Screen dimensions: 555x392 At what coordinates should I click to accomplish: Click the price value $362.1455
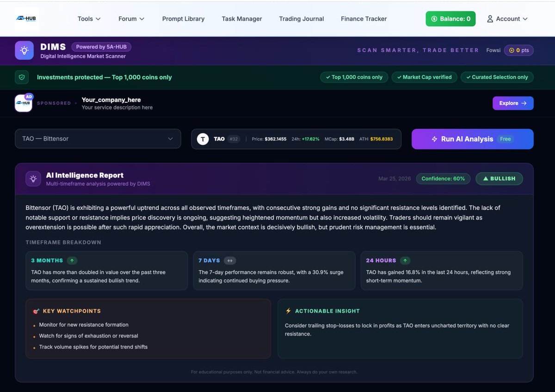click(x=275, y=139)
